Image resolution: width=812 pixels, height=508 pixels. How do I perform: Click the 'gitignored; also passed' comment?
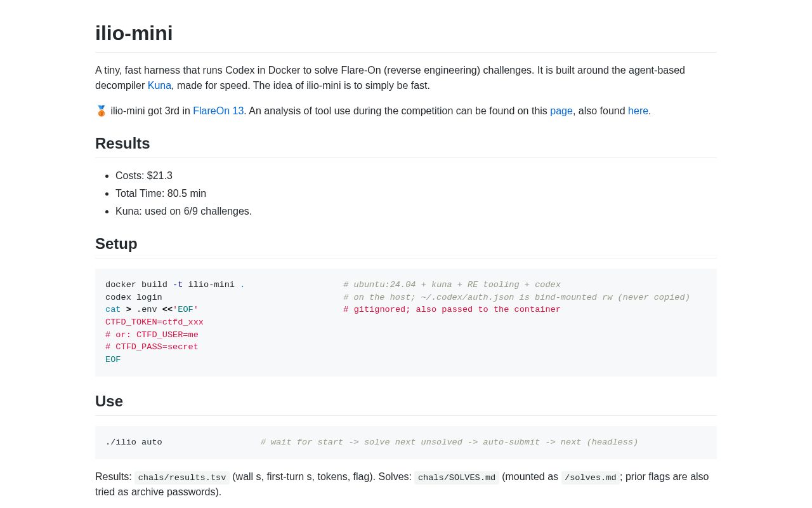(x=452, y=310)
